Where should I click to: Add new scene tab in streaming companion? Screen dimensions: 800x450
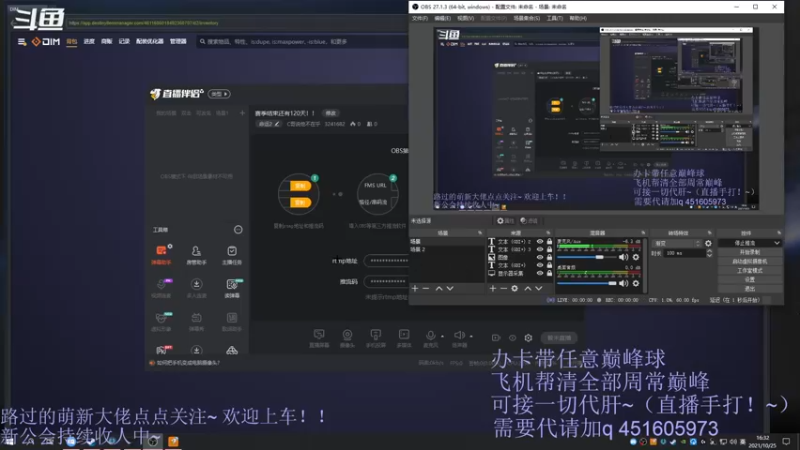242,113
